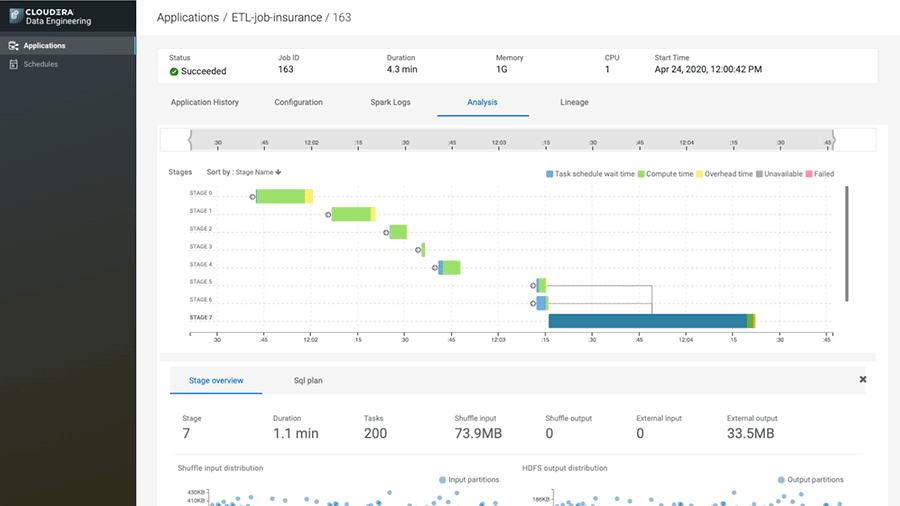Click the STAGE 6 start circle marker
Screen dimensions: 900x506
[533, 303]
